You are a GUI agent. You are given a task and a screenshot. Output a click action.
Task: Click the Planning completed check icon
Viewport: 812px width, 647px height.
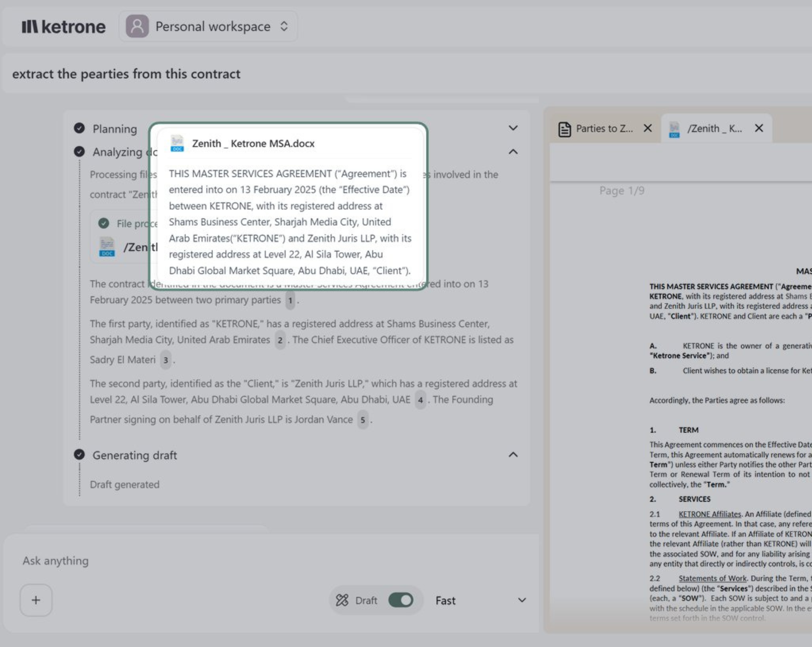79,128
